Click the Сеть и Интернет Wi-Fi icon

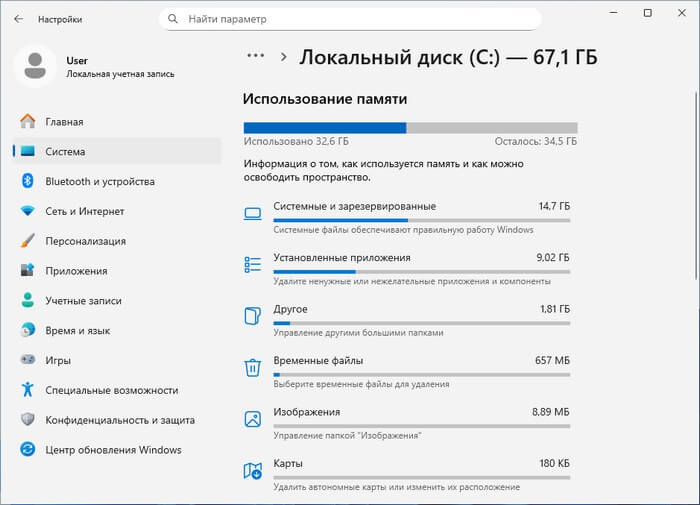27,211
